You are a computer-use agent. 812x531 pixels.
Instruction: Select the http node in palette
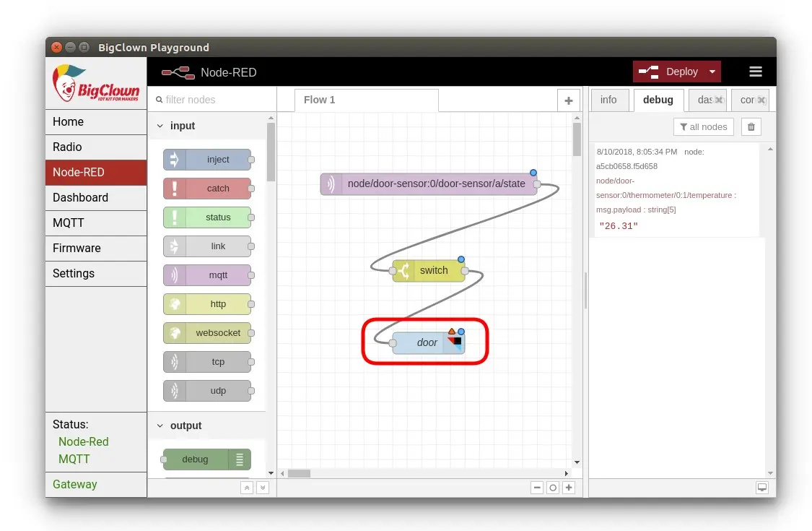click(x=207, y=304)
